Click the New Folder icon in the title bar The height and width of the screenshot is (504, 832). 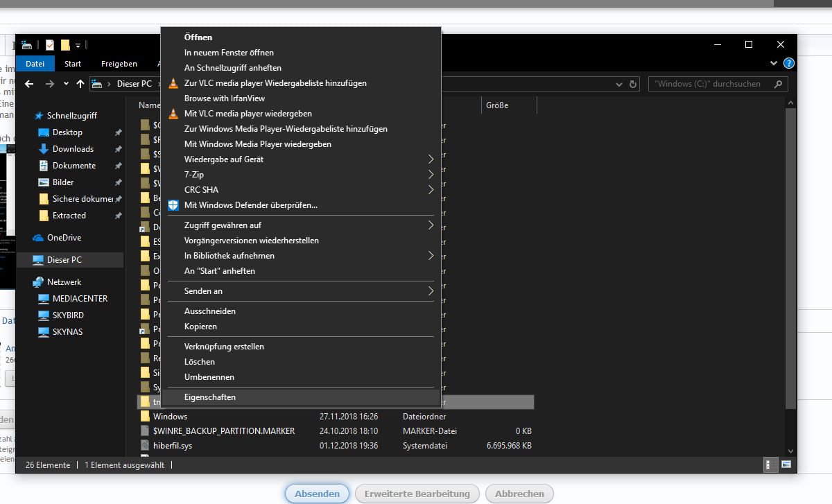[65, 45]
